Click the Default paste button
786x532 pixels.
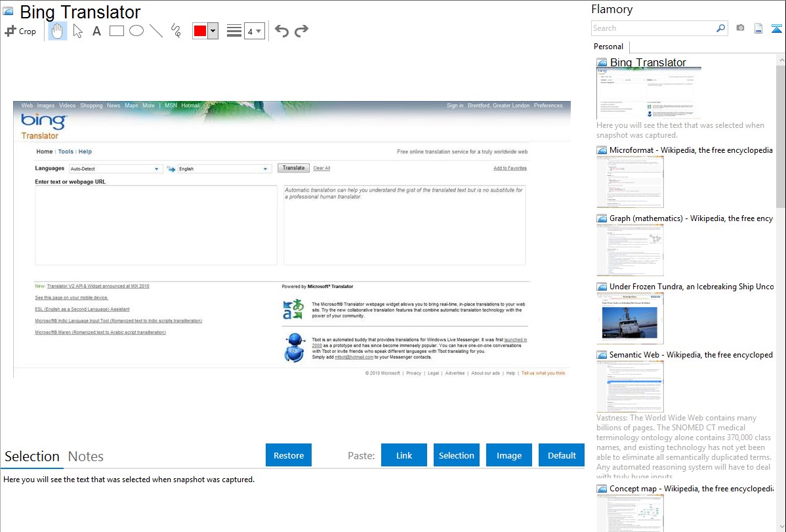[562, 455]
